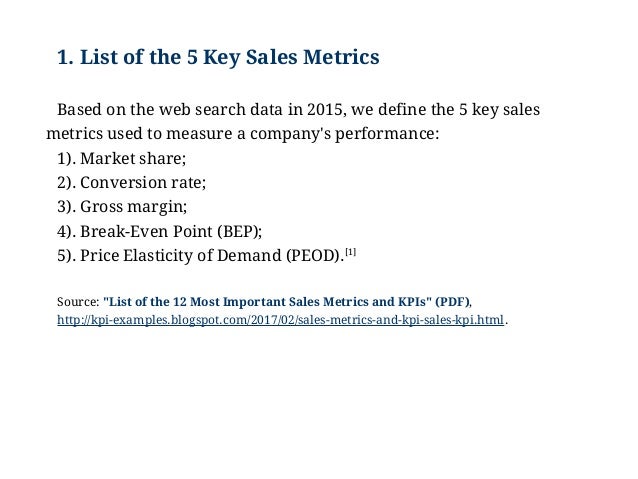Click the superscript [1] footnote reference
Screen dimensions: 638x479
(x=351, y=252)
